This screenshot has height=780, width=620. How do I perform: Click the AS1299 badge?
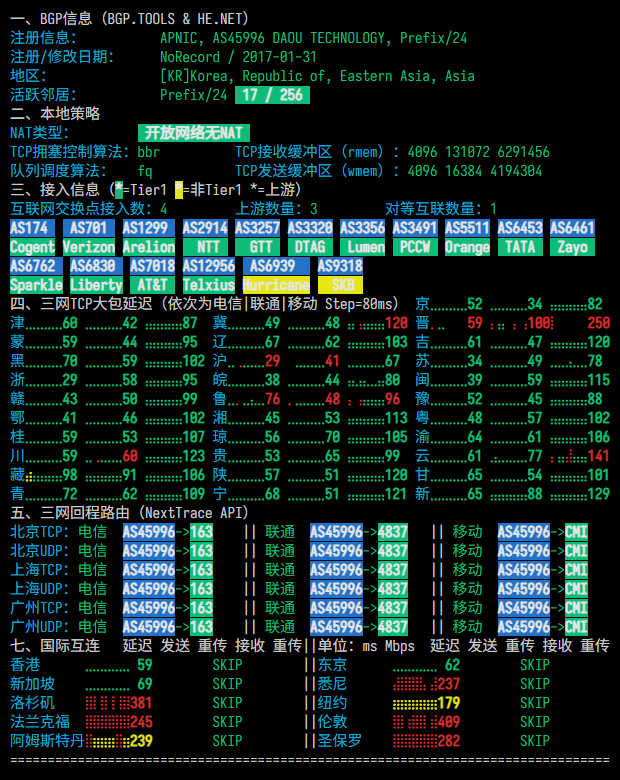[148, 228]
